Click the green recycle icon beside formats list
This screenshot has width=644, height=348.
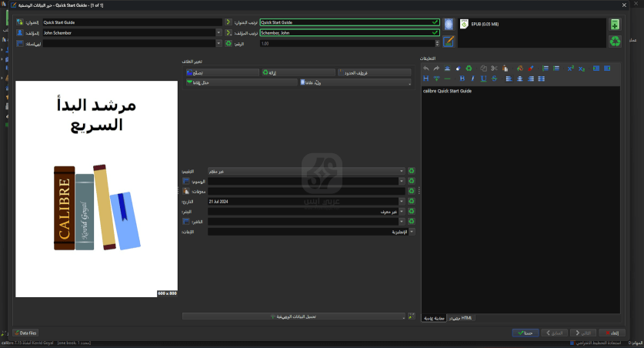tap(615, 42)
